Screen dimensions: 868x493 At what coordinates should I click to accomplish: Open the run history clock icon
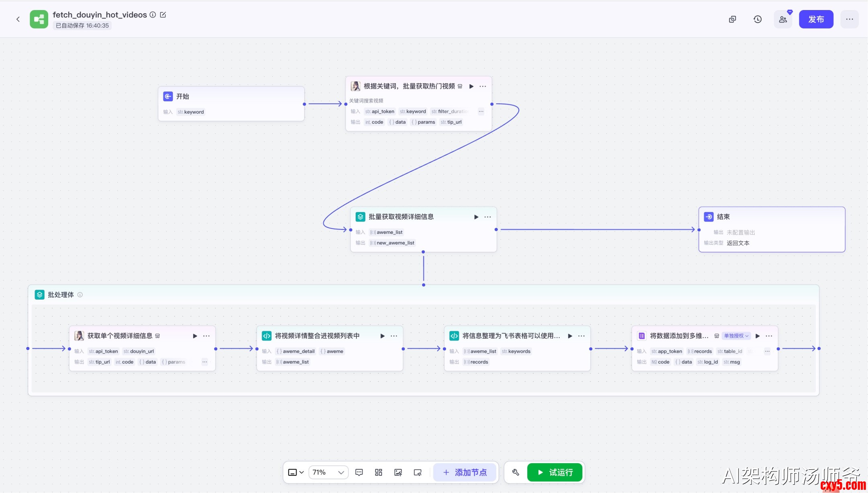click(x=757, y=19)
